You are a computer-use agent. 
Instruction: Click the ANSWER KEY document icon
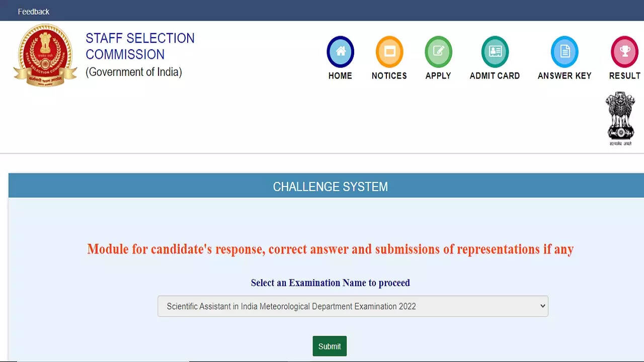pos(565,51)
